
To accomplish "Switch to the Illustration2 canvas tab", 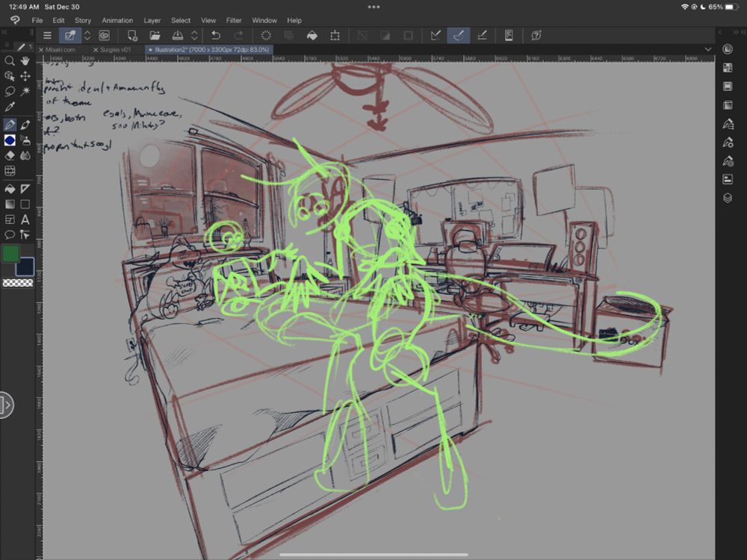I will (x=209, y=49).
